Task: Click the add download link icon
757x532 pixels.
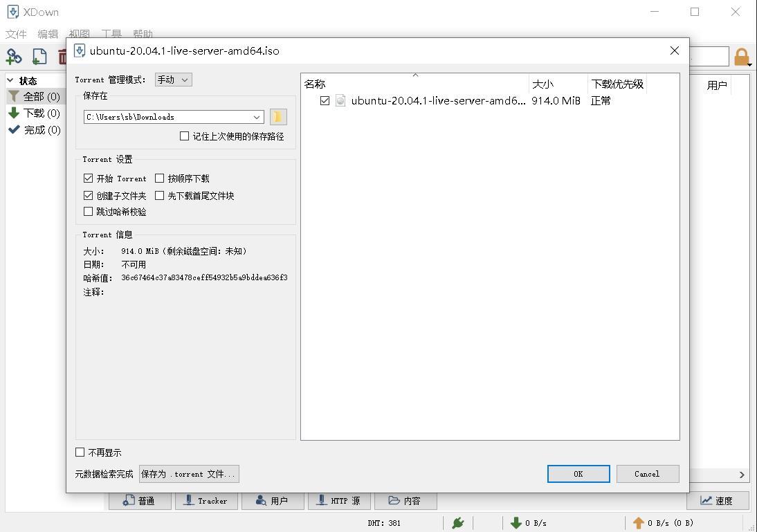Action: (14, 57)
